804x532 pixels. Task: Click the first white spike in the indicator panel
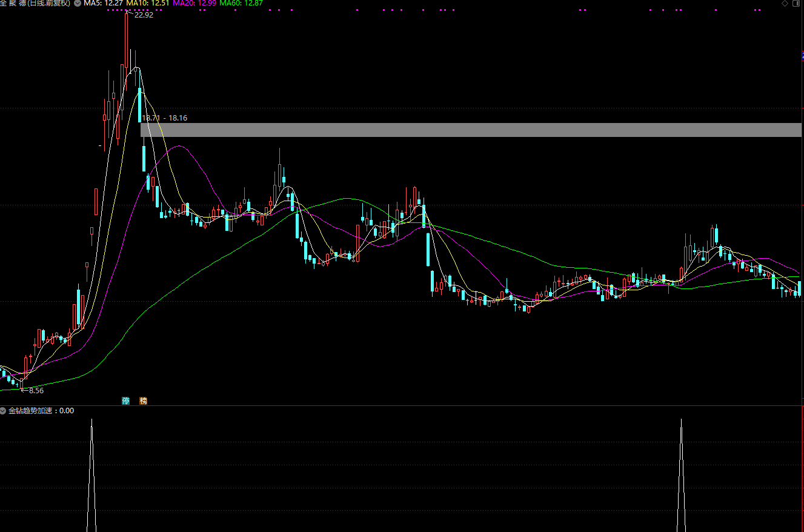click(x=91, y=475)
